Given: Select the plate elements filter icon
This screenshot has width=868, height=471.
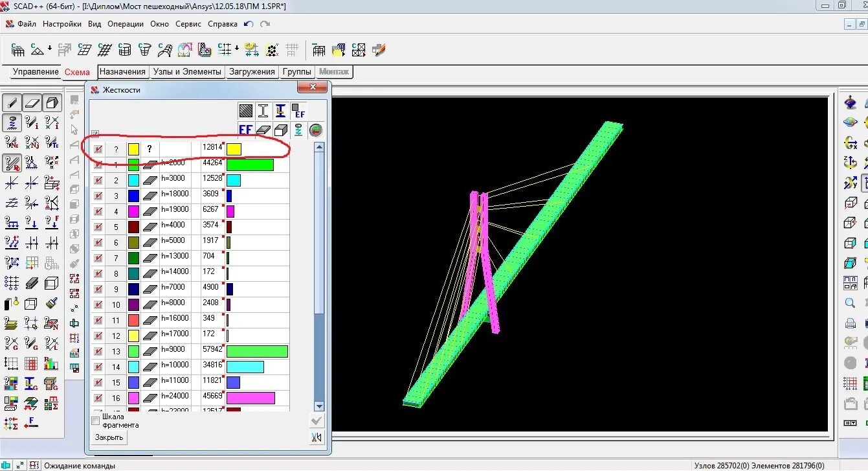Looking at the screenshot, I should pyautogui.click(x=32, y=103).
